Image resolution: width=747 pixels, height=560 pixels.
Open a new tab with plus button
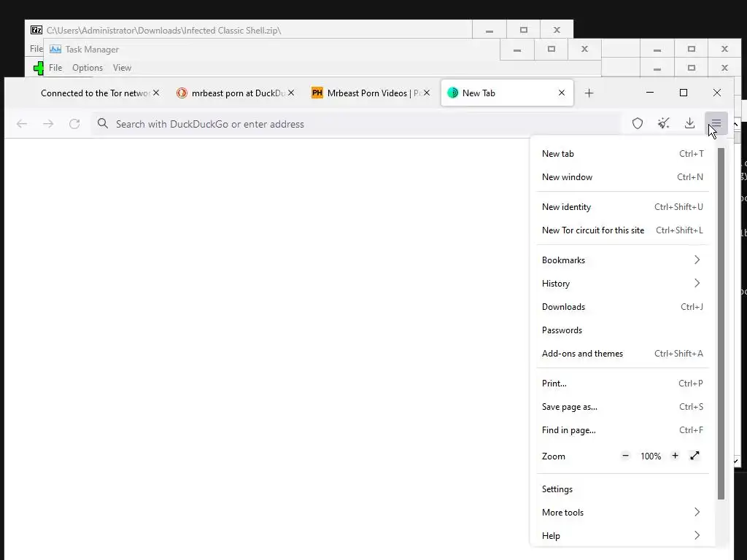pos(589,93)
